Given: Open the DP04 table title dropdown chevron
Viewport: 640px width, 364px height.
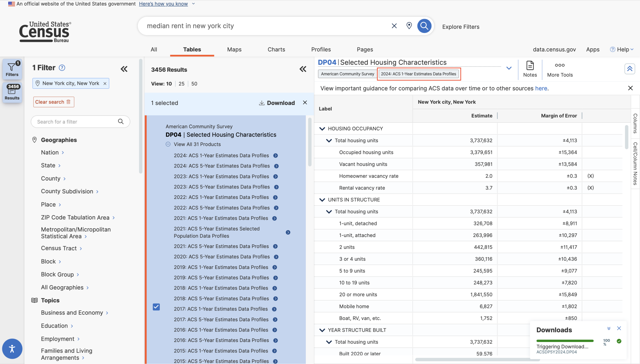Looking at the screenshot, I should point(509,68).
